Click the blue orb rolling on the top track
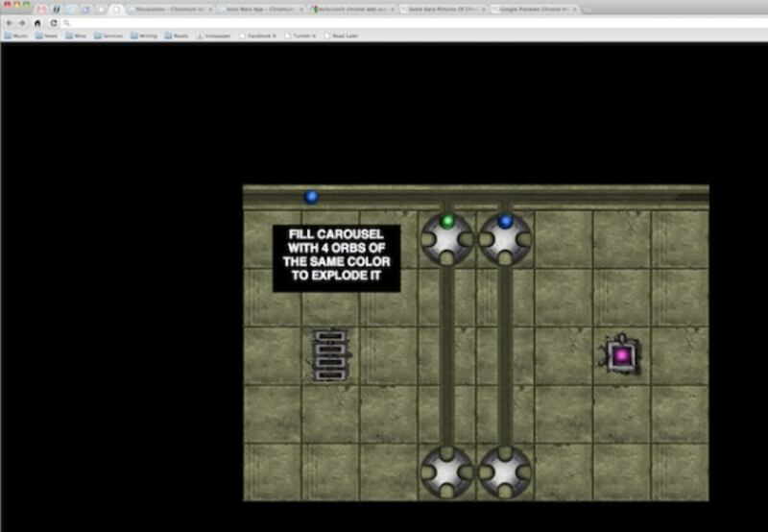Image resolution: width=768 pixels, height=532 pixels. click(311, 197)
